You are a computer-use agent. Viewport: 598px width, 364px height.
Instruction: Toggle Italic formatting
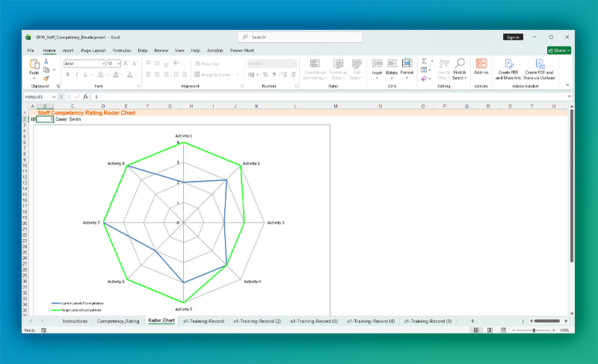click(x=75, y=75)
